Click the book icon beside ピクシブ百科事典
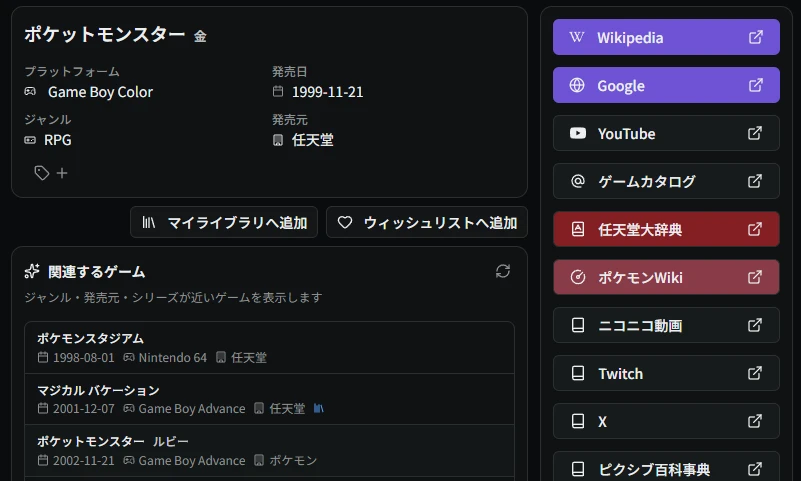801x481 pixels. pos(578,469)
